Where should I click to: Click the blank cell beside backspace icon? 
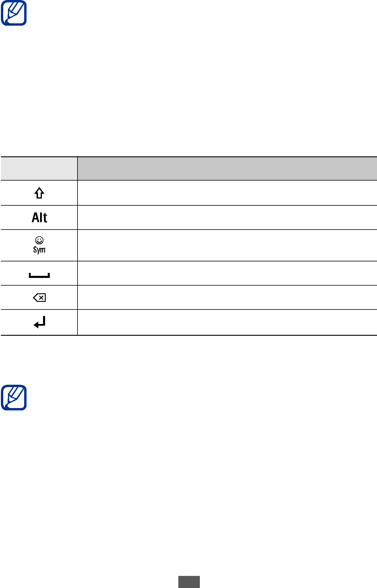pyautogui.click(x=227, y=297)
